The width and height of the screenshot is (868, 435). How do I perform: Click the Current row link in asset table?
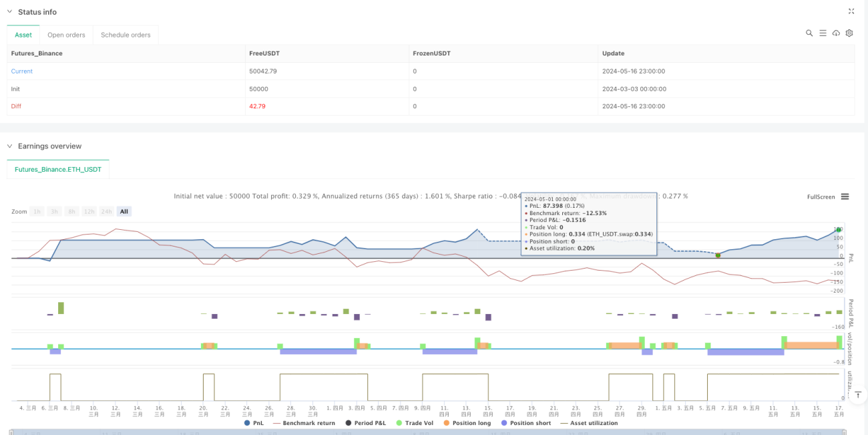[22, 71]
